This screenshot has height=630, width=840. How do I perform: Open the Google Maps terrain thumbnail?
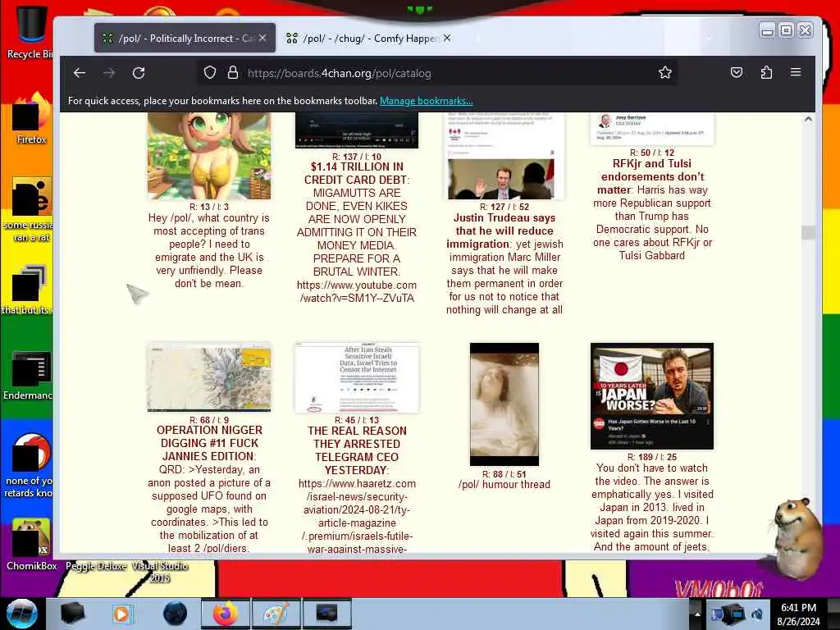(x=209, y=379)
